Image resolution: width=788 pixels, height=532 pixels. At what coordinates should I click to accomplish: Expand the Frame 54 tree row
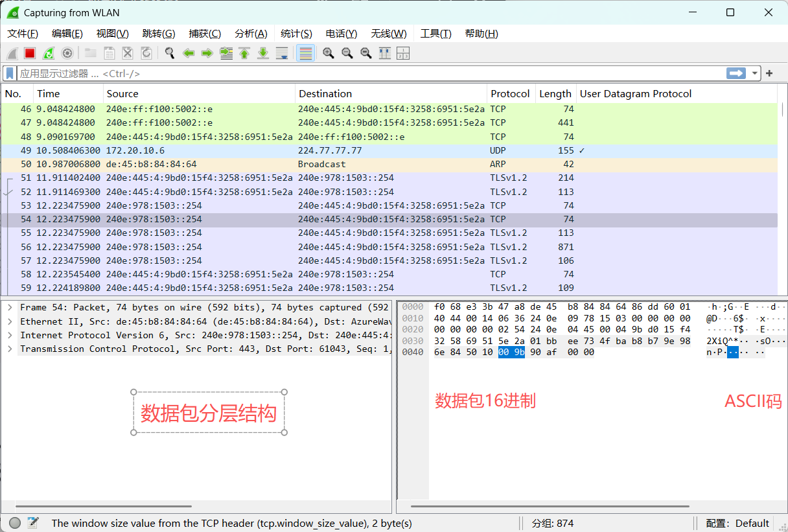10,307
